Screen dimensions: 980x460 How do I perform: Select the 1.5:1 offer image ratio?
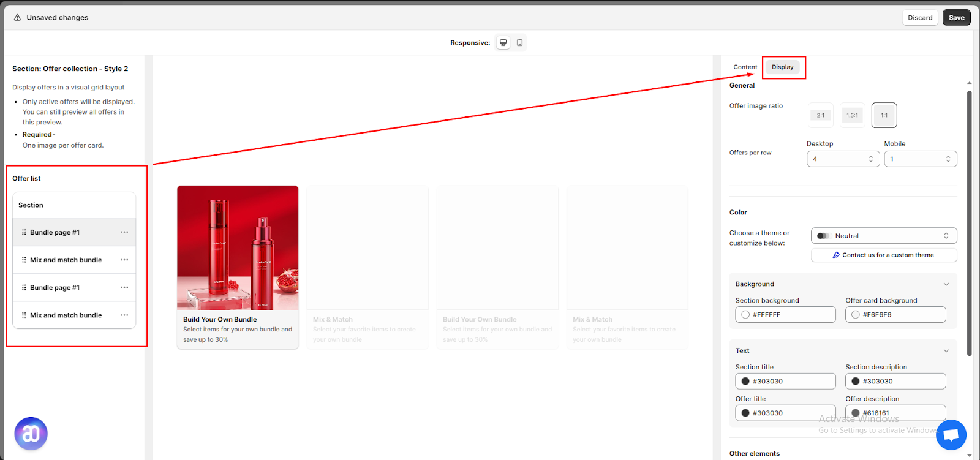click(x=852, y=115)
